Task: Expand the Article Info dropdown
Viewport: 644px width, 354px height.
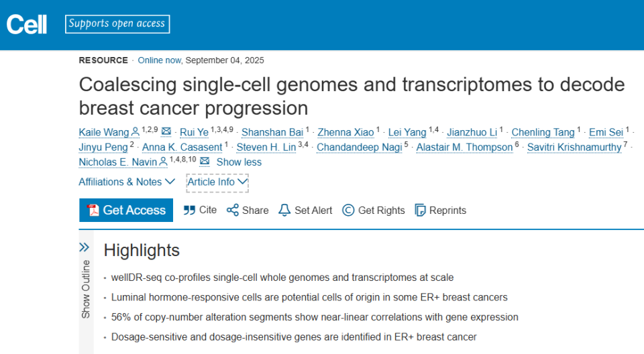Action: click(217, 182)
